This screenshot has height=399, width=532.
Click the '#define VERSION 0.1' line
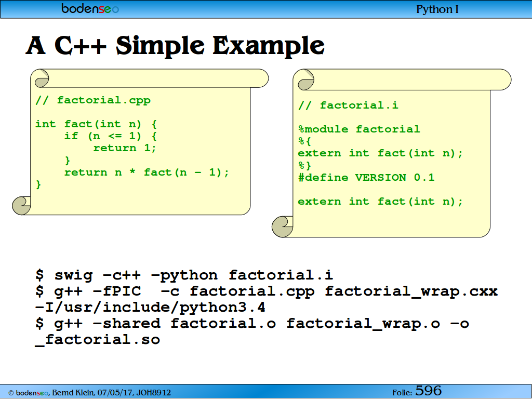pyautogui.click(x=366, y=178)
